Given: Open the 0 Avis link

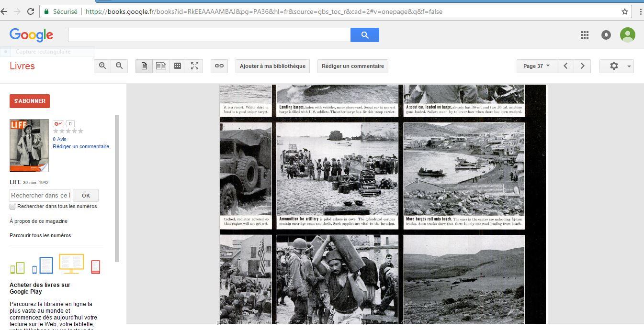Looking at the screenshot, I should tap(59, 139).
